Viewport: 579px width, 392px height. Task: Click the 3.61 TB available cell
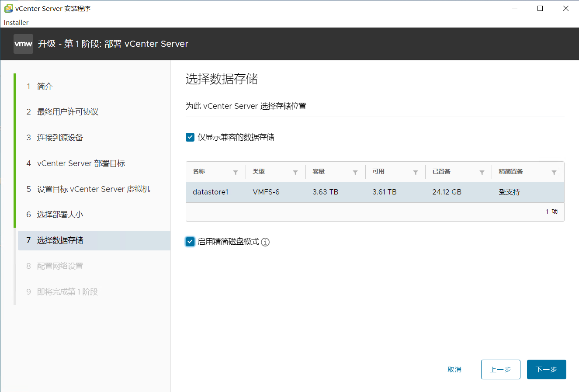point(385,192)
